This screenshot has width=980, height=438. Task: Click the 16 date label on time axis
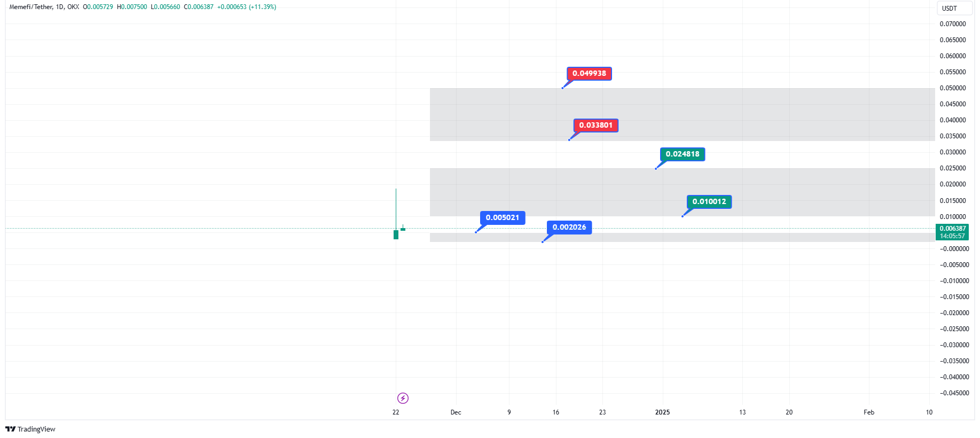tap(556, 412)
